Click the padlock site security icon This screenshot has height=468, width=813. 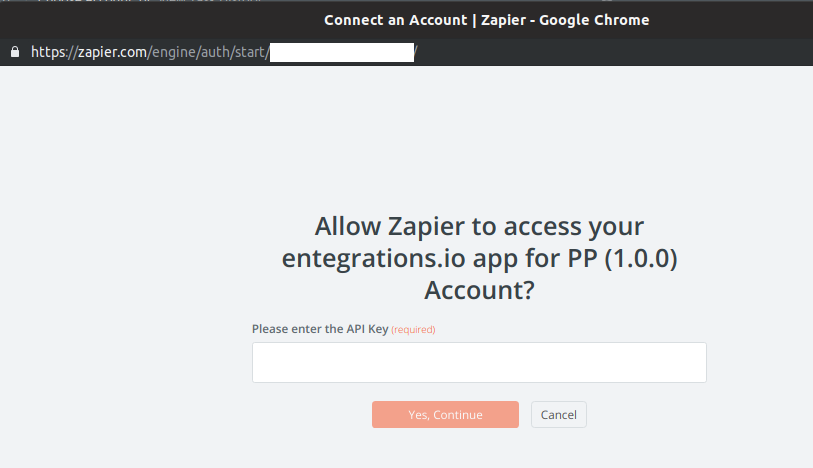point(15,52)
